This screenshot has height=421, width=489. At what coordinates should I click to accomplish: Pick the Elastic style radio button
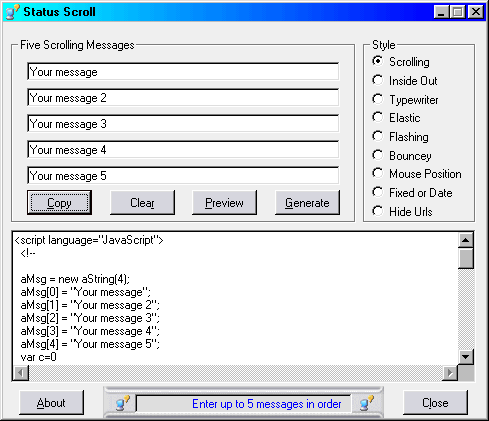tap(378, 117)
